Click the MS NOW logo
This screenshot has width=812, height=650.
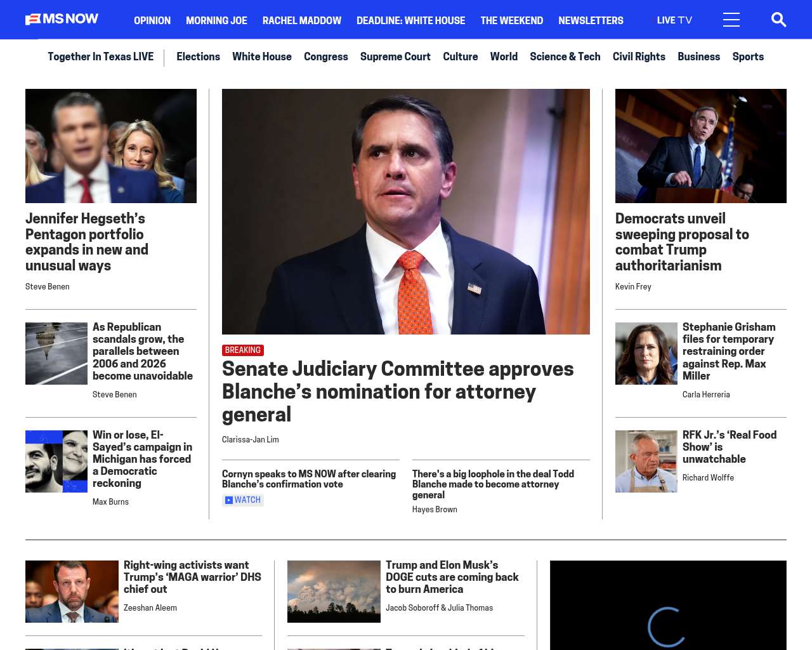coord(62,19)
